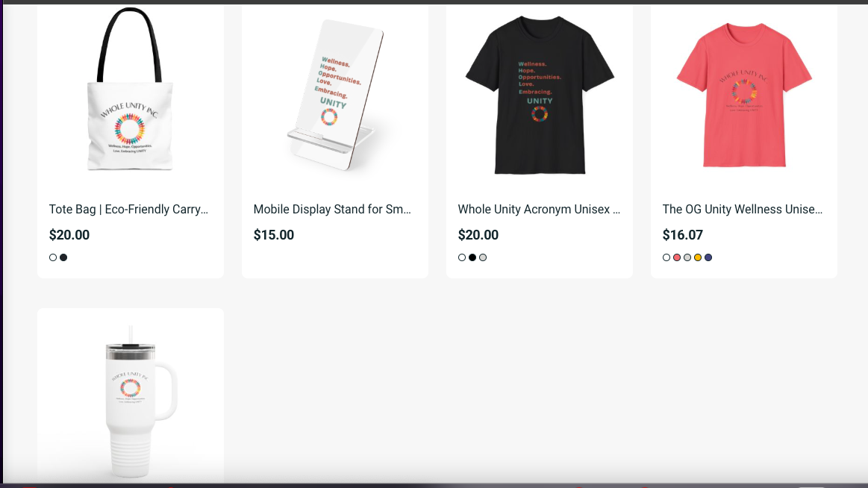This screenshot has width=868, height=488.
Task: Click the Whole Unity Acronym Unisex title
Action: point(539,210)
